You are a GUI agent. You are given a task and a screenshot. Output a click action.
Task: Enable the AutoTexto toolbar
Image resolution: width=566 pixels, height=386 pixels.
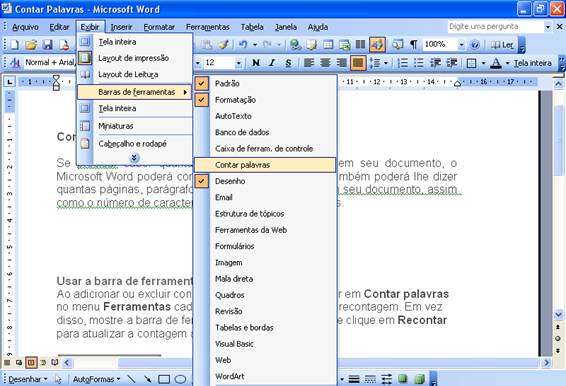pos(265,116)
